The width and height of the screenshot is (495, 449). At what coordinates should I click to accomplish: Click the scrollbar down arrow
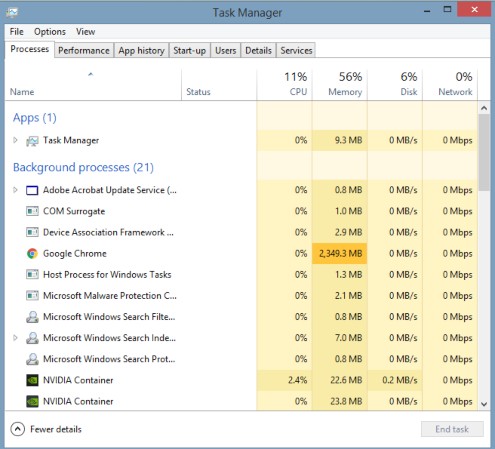[484, 404]
